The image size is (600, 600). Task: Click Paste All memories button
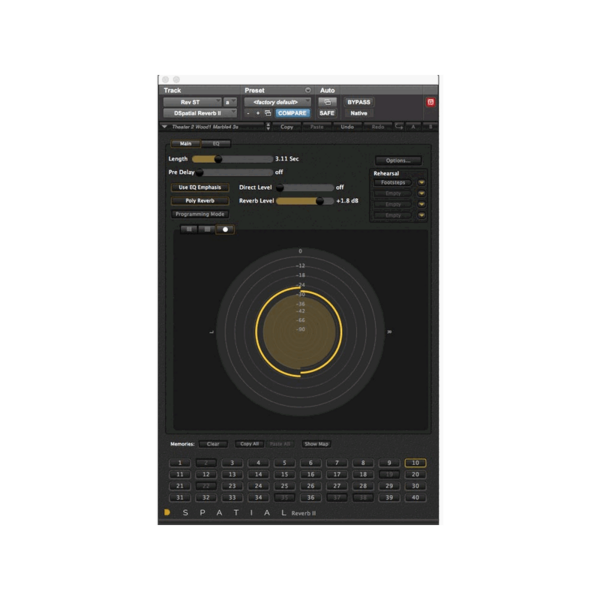[280, 444]
